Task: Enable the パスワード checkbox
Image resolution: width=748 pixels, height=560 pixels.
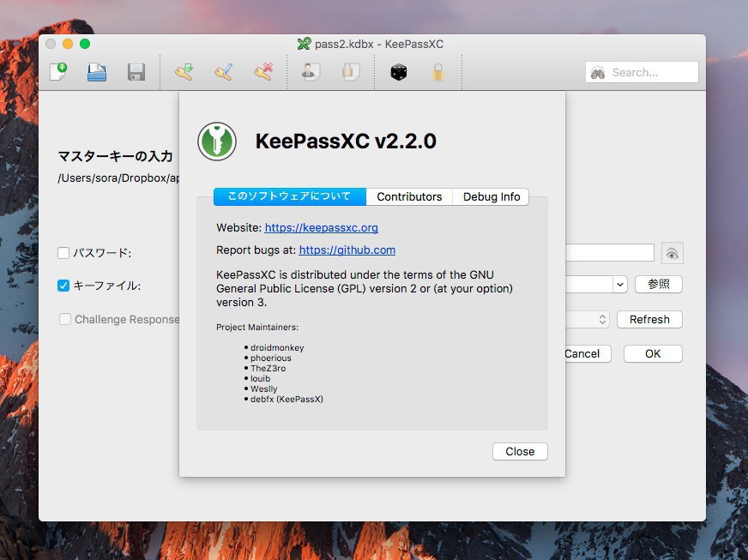Action: coord(63,253)
